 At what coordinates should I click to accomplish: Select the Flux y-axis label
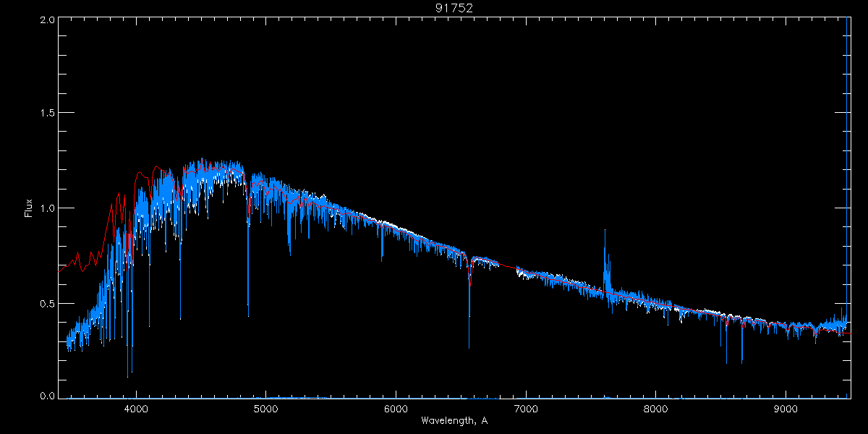pyautogui.click(x=29, y=208)
